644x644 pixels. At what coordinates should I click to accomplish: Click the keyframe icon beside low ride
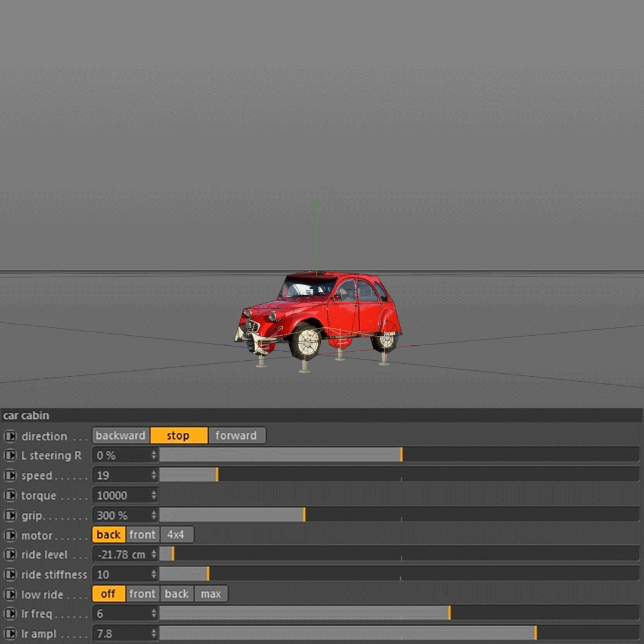pos(10,595)
